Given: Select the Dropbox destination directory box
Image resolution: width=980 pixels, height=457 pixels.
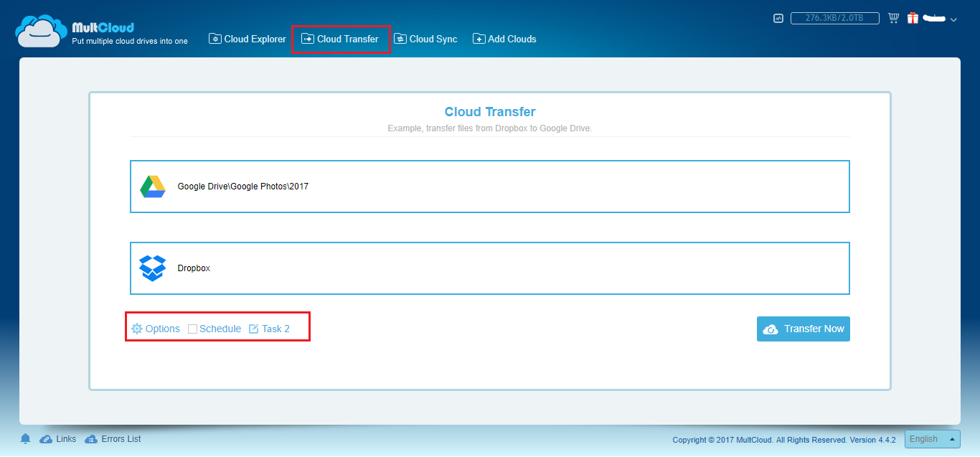Looking at the screenshot, I should [x=490, y=268].
